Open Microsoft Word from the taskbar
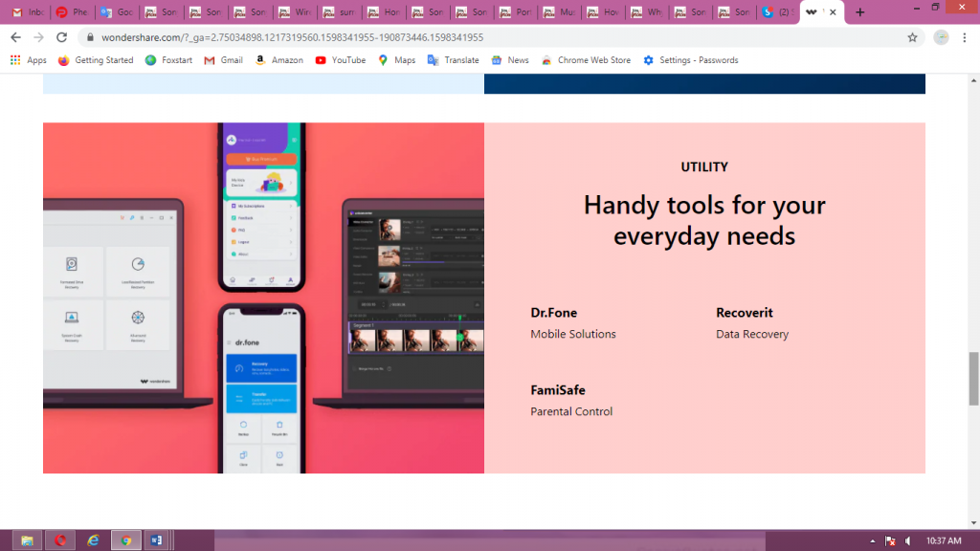 click(155, 540)
